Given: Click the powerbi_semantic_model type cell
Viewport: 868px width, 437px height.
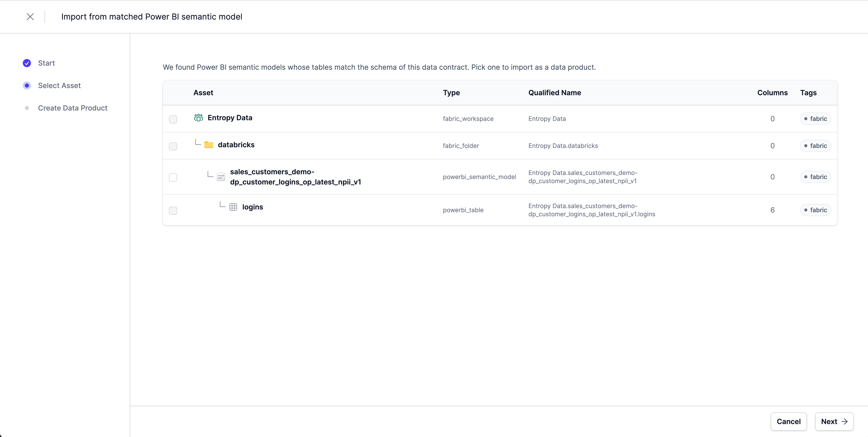Looking at the screenshot, I should pos(479,177).
